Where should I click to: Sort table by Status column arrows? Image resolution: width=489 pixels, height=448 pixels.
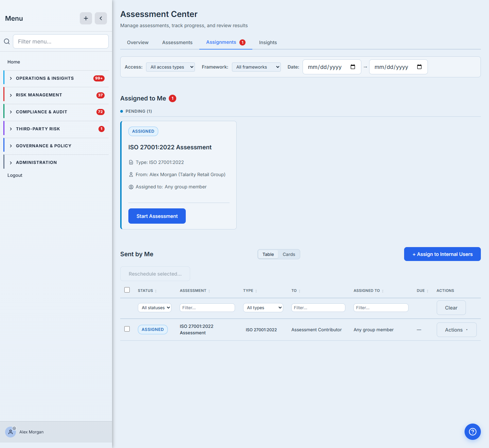coord(156,291)
